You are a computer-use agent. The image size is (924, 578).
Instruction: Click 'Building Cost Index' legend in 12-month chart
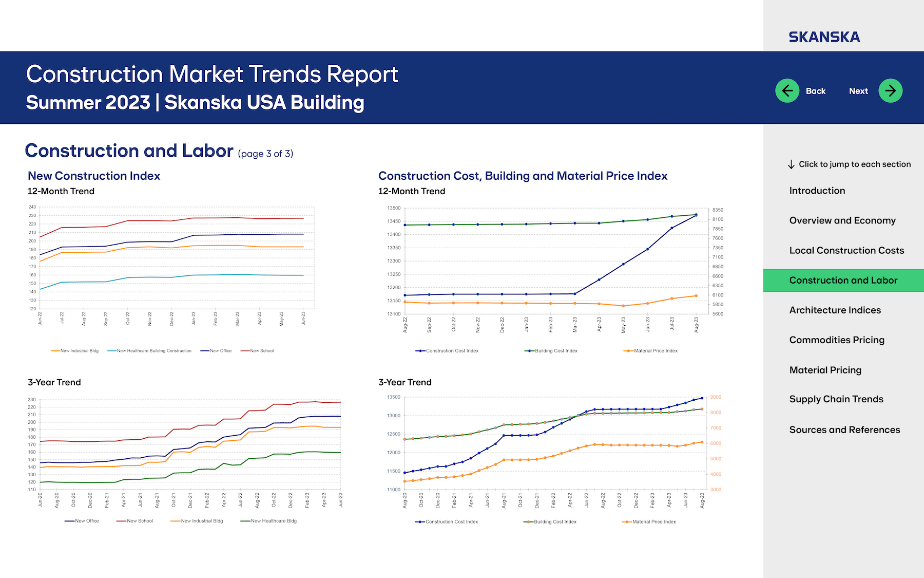pos(551,351)
